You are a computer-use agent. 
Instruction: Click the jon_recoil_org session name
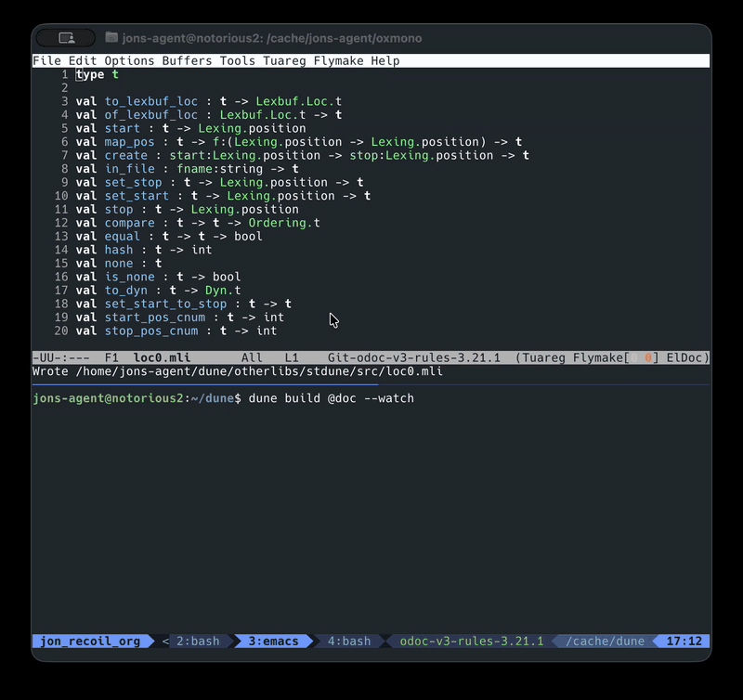click(88, 642)
